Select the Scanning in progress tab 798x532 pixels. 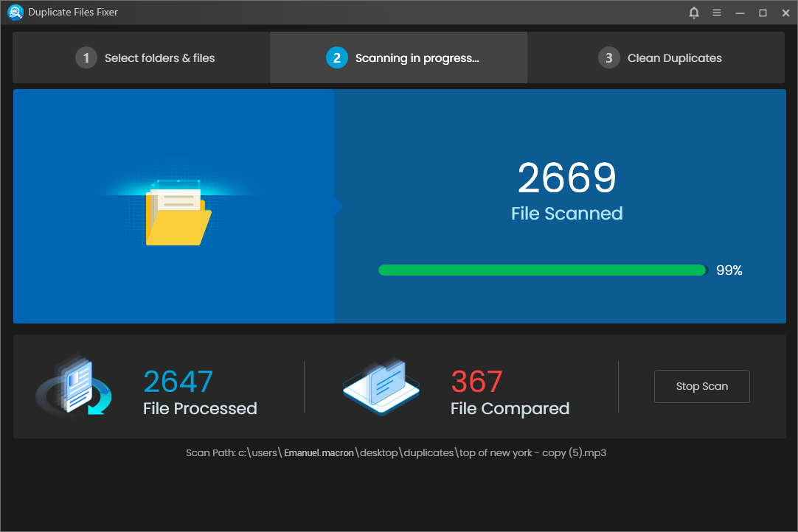[x=398, y=57]
